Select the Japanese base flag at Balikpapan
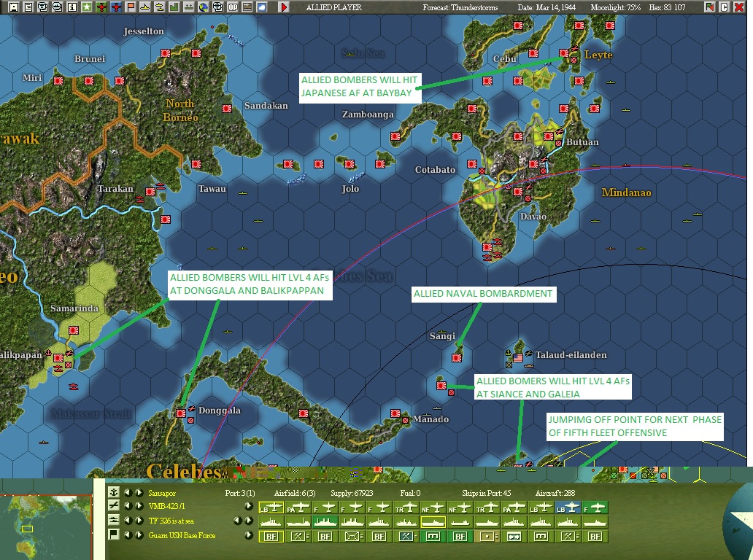The height and width of the screenshot is (560, 753). coord(58,358)
